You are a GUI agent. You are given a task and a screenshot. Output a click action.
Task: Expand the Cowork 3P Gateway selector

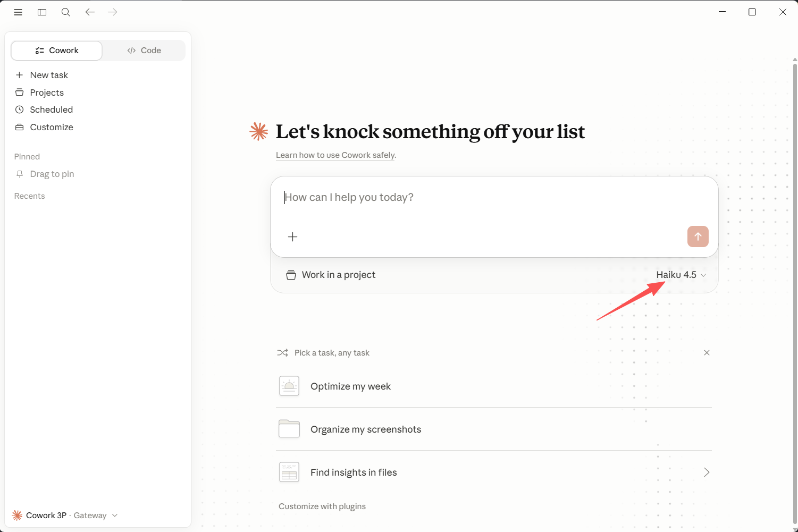pos(65,516)
